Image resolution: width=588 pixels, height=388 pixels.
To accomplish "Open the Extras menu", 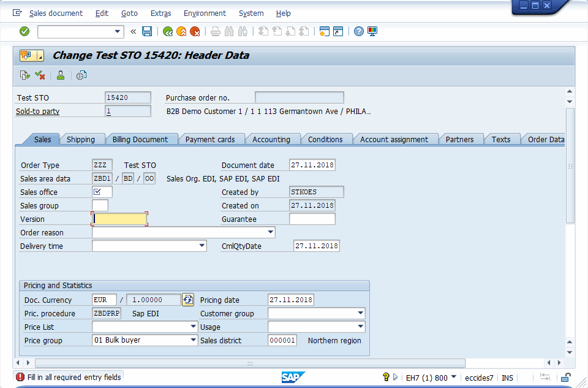I will 161,13.
